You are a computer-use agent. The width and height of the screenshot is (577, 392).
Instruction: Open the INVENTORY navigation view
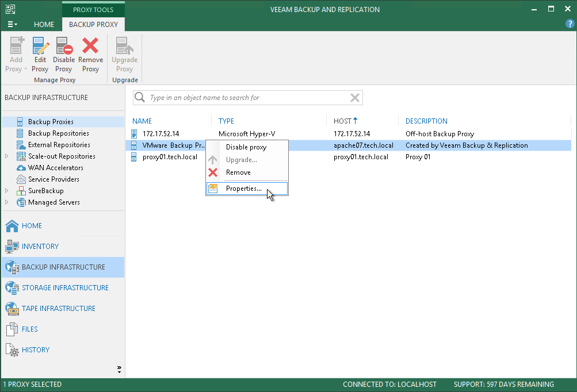pyautogui.click(x=63, y=247)
